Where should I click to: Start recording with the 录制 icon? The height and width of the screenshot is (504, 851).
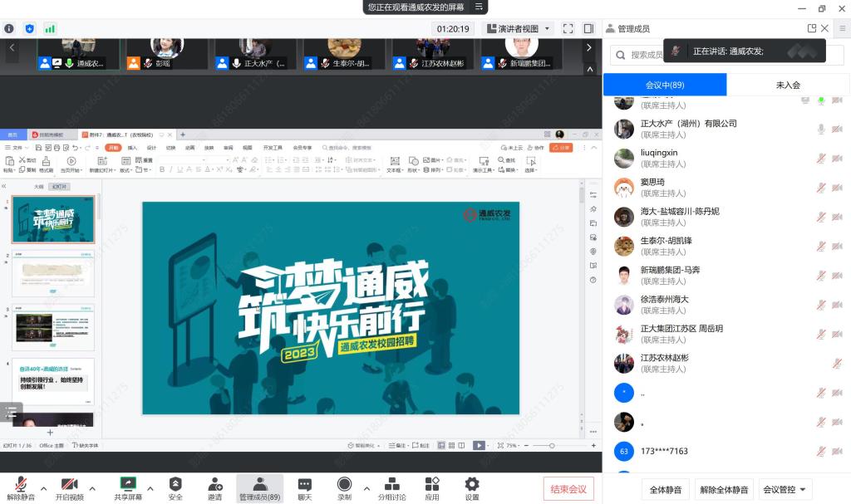[344, 484]
